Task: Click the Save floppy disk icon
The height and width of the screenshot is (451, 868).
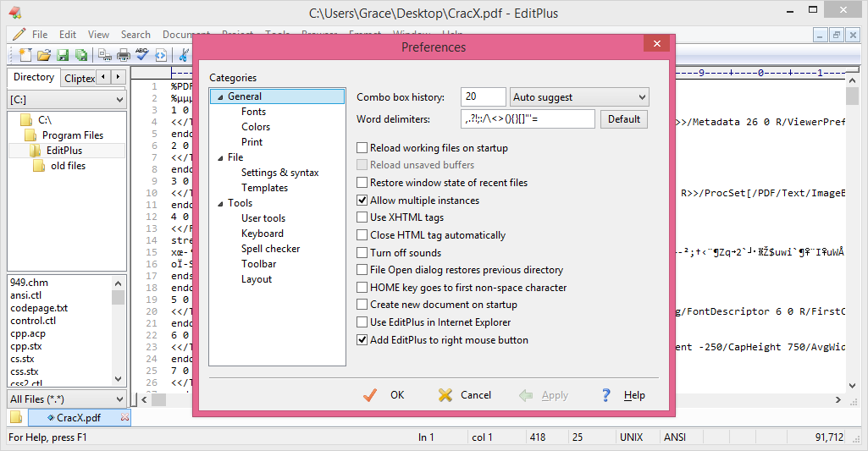Action: [x=63, y=55]
